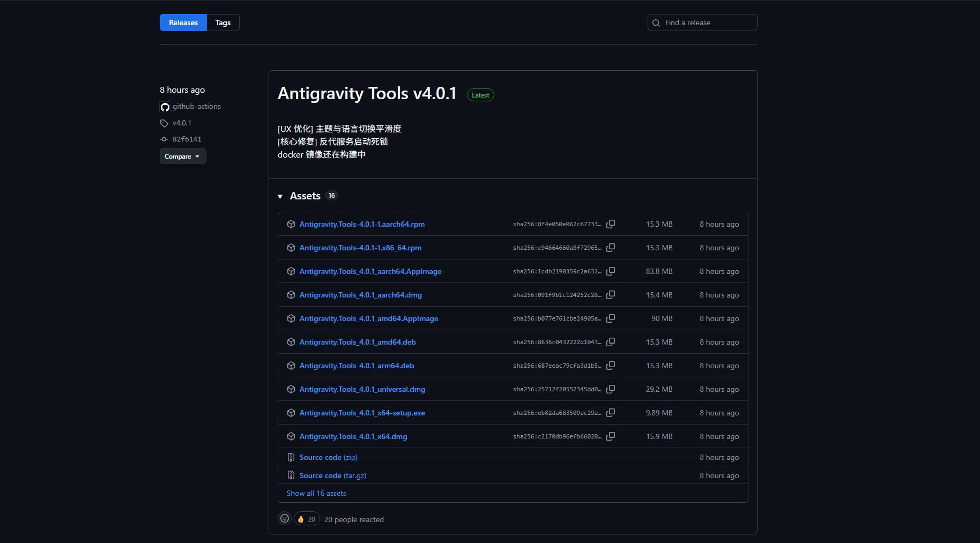980x543 pixels.
Task: Copy the checksum beside Antigravity.Tools_4.0.1_amd64.AppImage
Action: [x=611, y=318]
